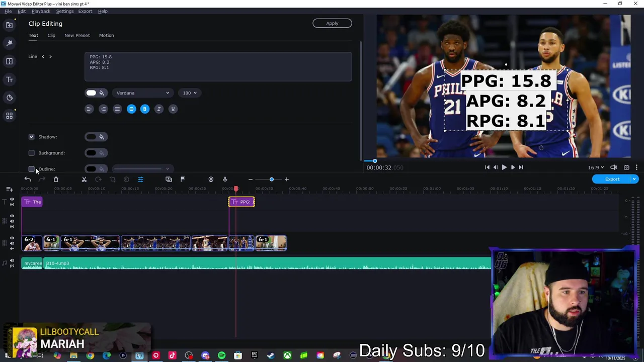The image size is (644, 362).
Task: Click into the PPG text input field
Action: pos(218,66)
